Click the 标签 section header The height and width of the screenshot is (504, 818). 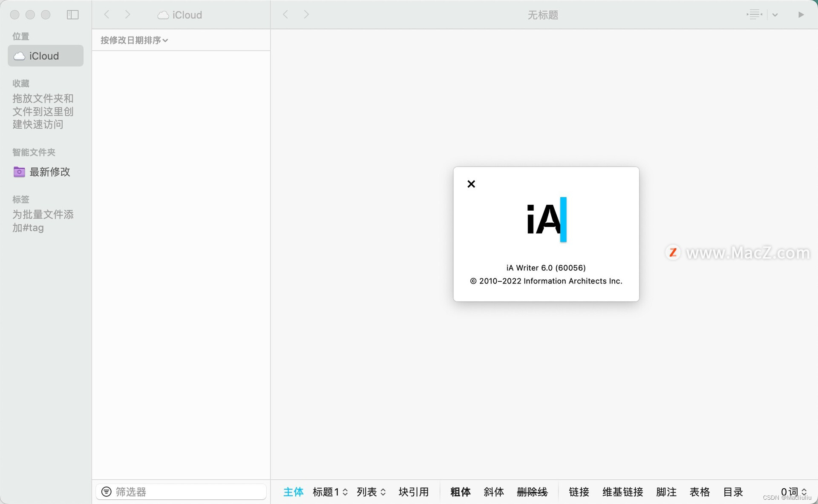pos(21,199)
